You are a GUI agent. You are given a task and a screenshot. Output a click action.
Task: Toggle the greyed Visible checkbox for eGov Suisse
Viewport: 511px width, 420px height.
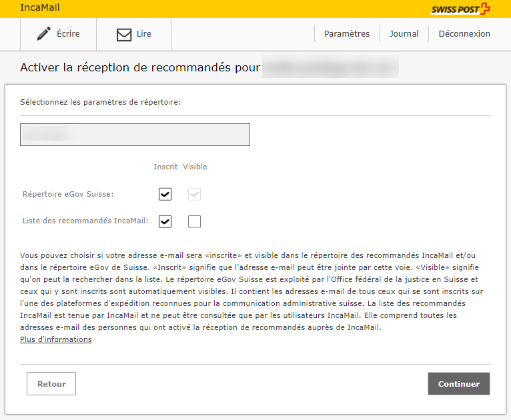pyautogui.click(x=194, y=195)
